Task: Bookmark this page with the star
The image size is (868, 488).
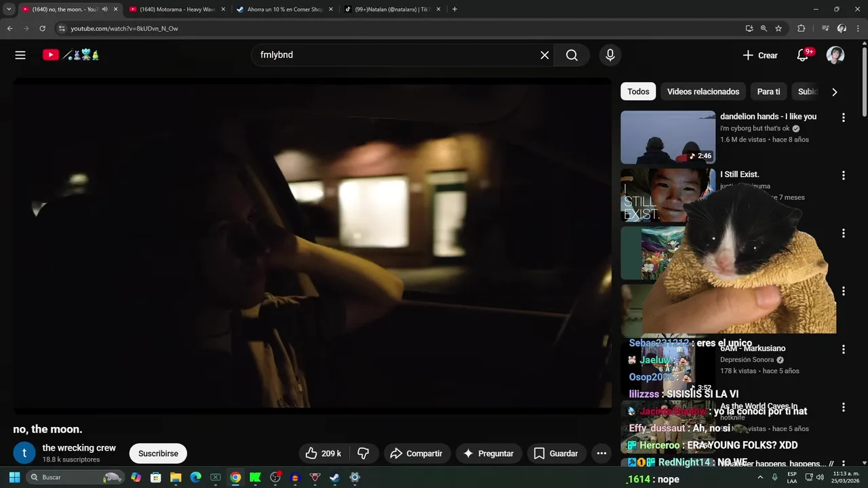Action: pos(778,28)
